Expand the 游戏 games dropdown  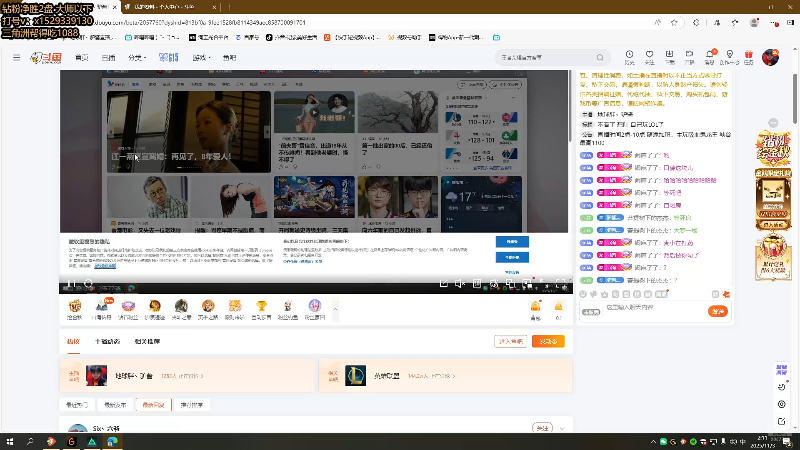202,58
